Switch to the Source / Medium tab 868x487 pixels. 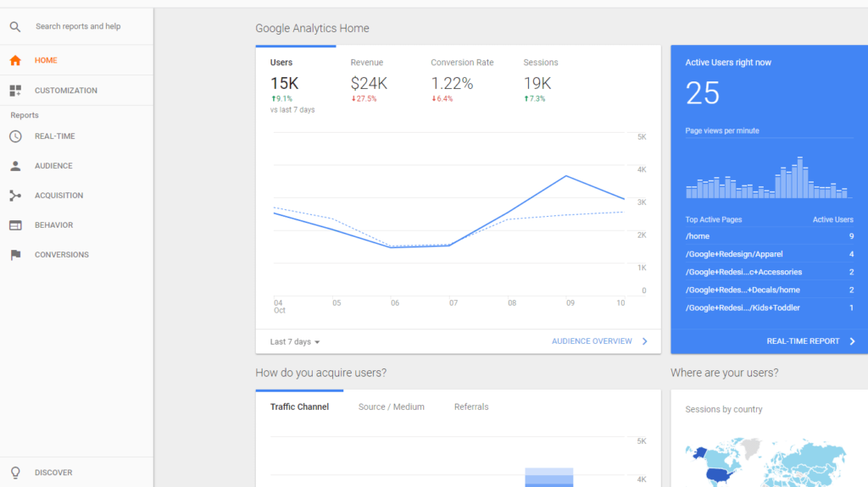[x=392, y=407]
